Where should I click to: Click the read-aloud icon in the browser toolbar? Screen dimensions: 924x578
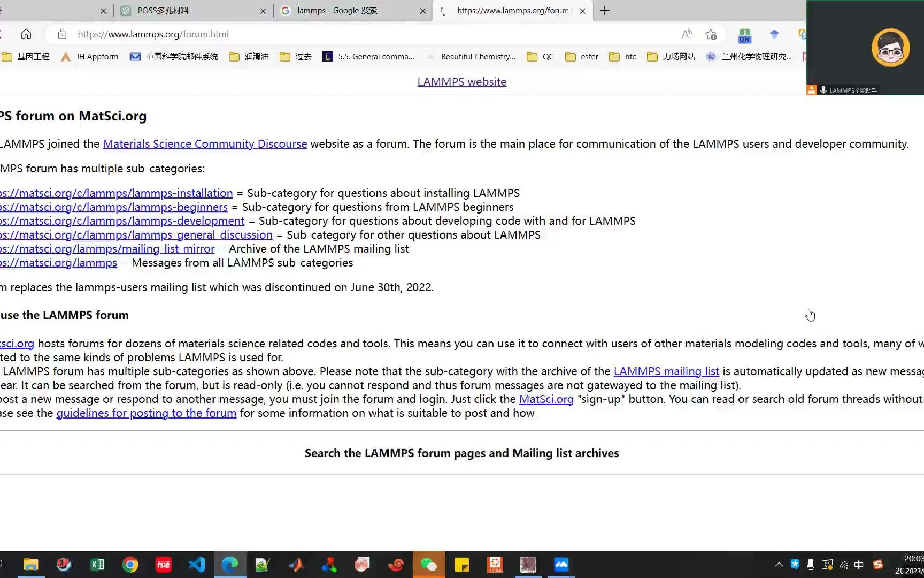[x=687, y=34]
